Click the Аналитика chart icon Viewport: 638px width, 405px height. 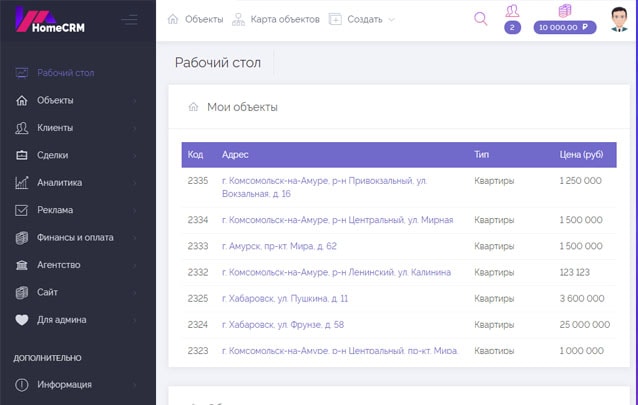(x=22, y=183)
